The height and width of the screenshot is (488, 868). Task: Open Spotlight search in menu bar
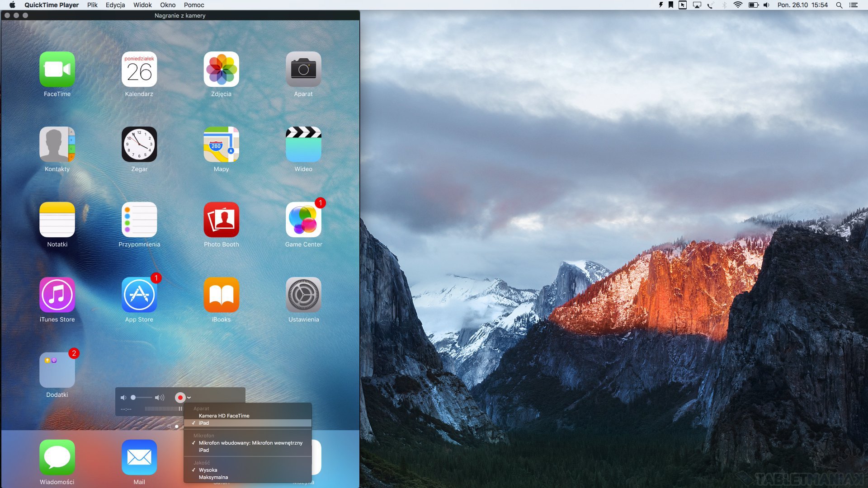(x=839, y=5)
